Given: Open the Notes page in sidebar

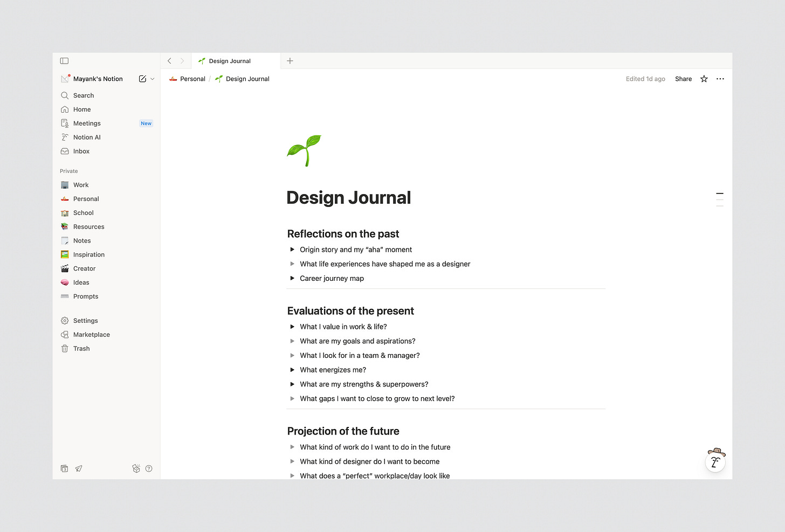Looking at the screenshot, I should coord(107,241).
